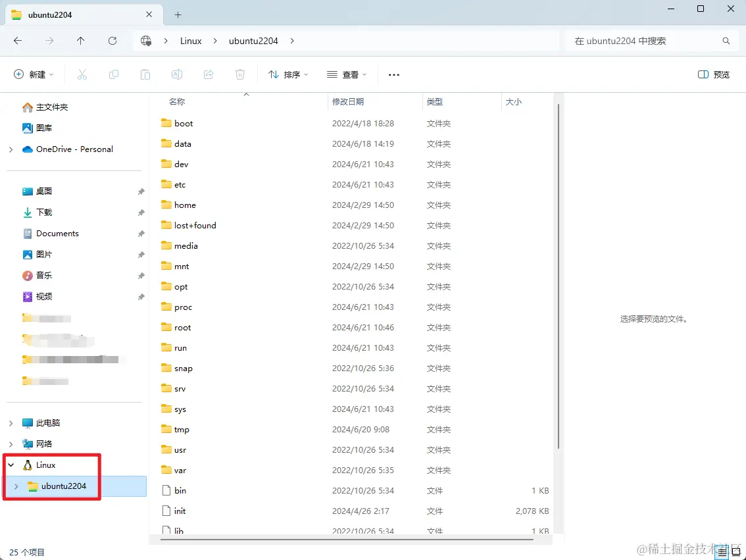Click the Cut scissors icon
The height and width of the screenshot is (560, 746).
tap(82, 74)
